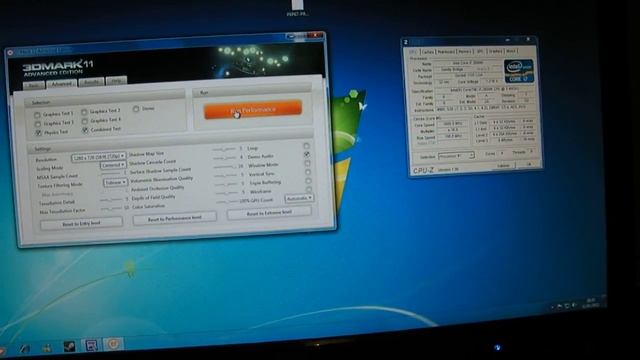Viewport: 640px width, 360px height.
Task: Adjust the Tessellation Detail slider
Action: coord(111,200)
